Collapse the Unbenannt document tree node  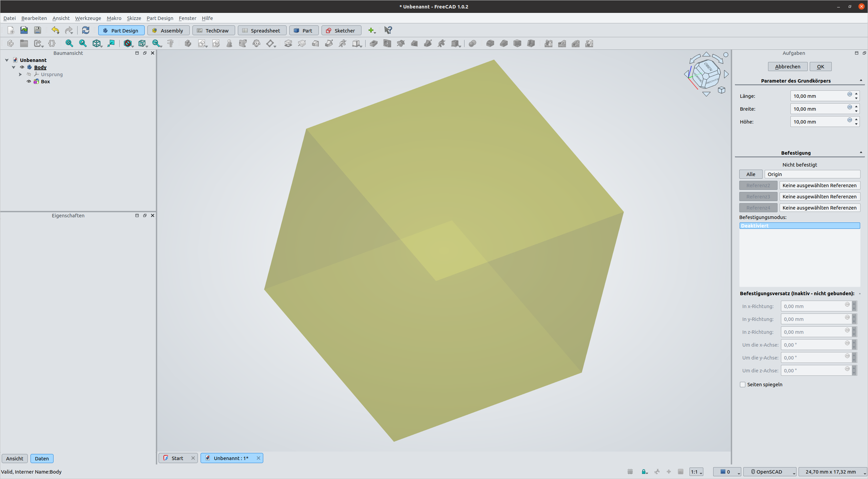pos(7,60)
